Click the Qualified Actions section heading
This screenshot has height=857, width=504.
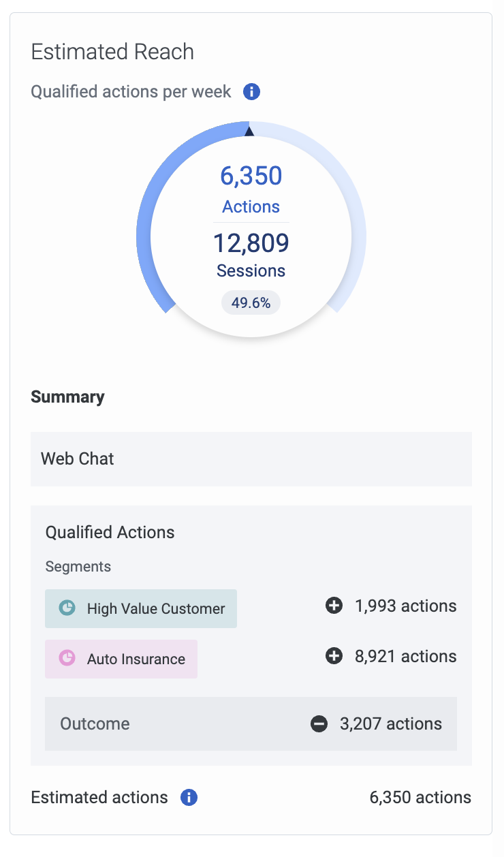tap(110, 532)
